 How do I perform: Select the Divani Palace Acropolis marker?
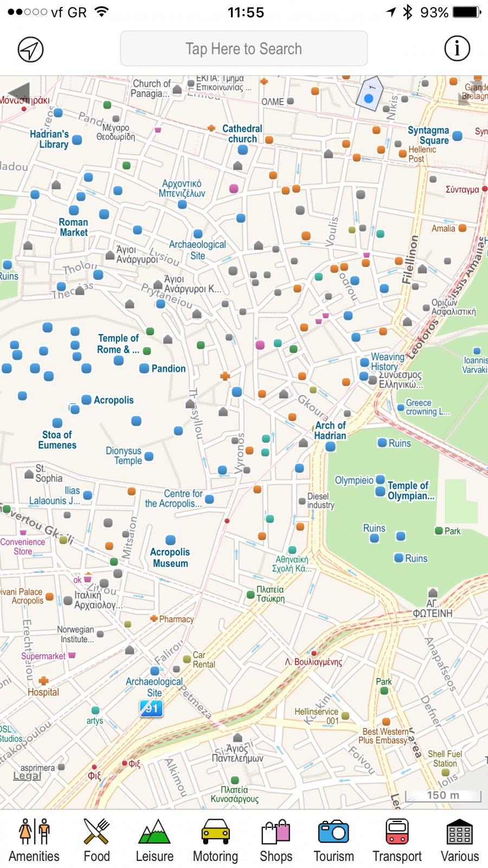coord(49,596)
